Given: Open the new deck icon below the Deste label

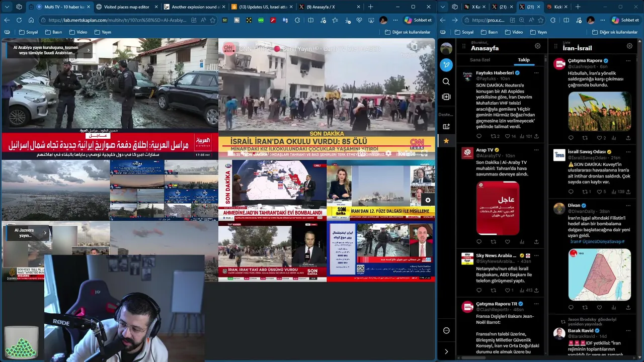Looking at the screenshot, I should (446, 126).
